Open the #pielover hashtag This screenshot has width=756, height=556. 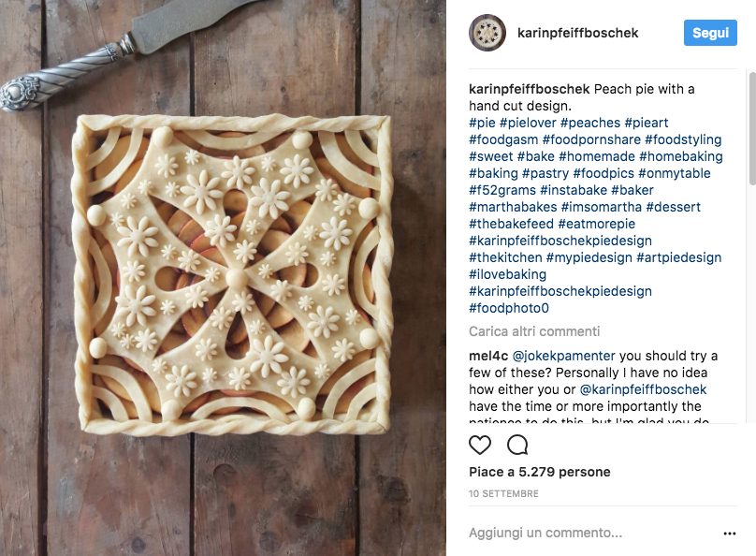click(528, 123)
